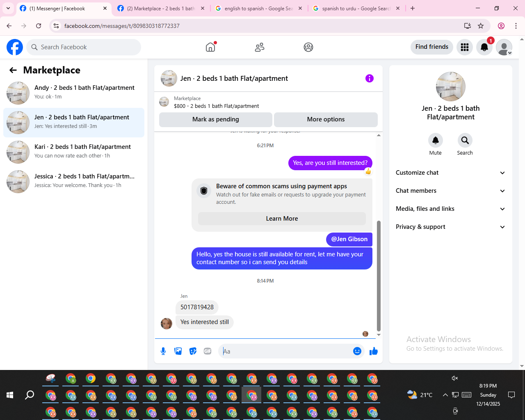Image resolution: width=525 pixels, height=420 pixels.
Task: Click the chat scroll down arrow
Action: click(x=379, y=335)
